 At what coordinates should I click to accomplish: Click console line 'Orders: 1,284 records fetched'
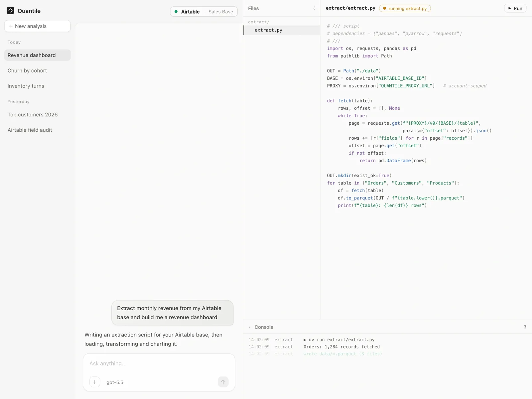341,347
